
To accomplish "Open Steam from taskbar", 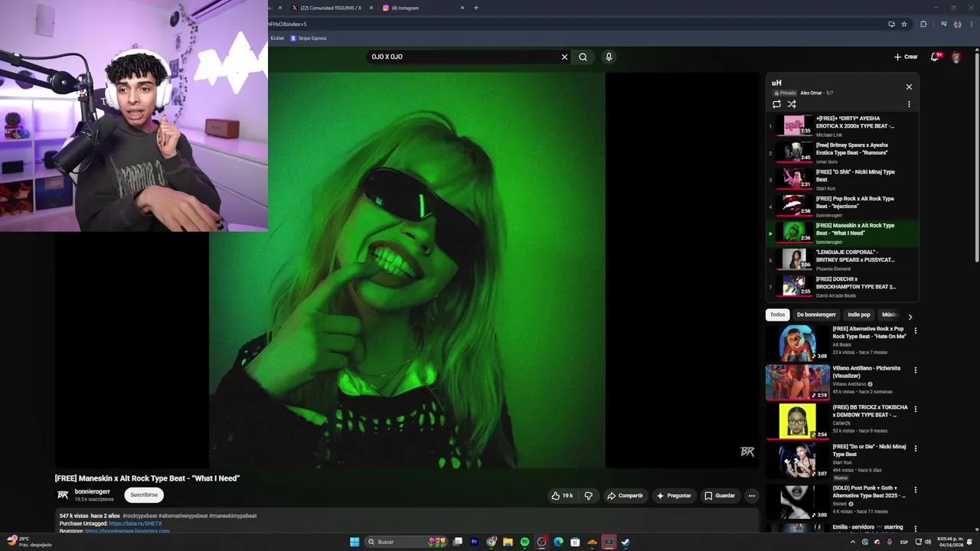I will tap(626, 542).
